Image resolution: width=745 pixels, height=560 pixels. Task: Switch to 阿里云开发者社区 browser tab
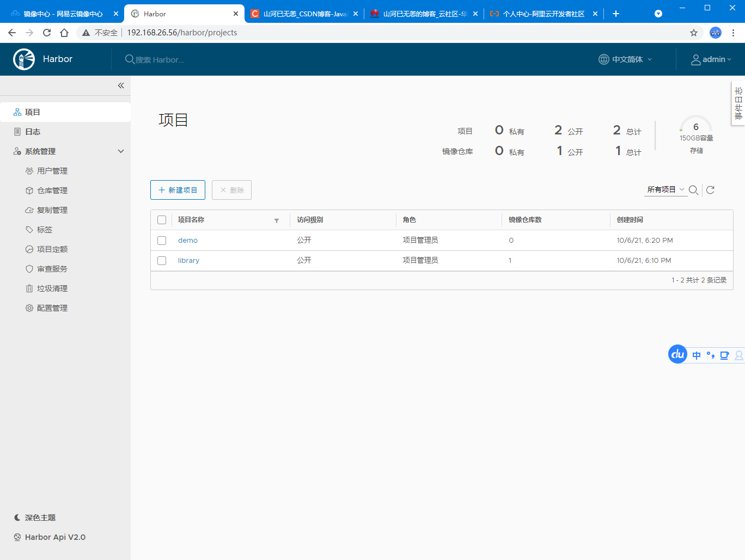pos(544,14)
